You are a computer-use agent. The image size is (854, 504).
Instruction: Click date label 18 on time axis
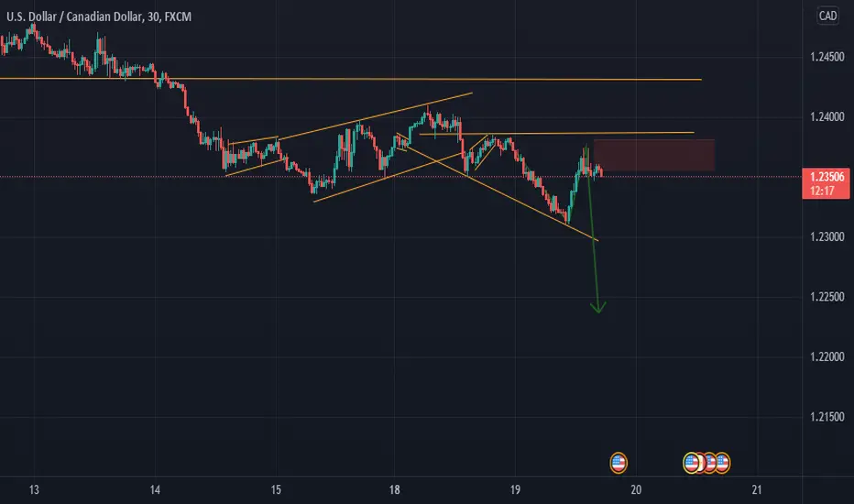click(394, 490)
